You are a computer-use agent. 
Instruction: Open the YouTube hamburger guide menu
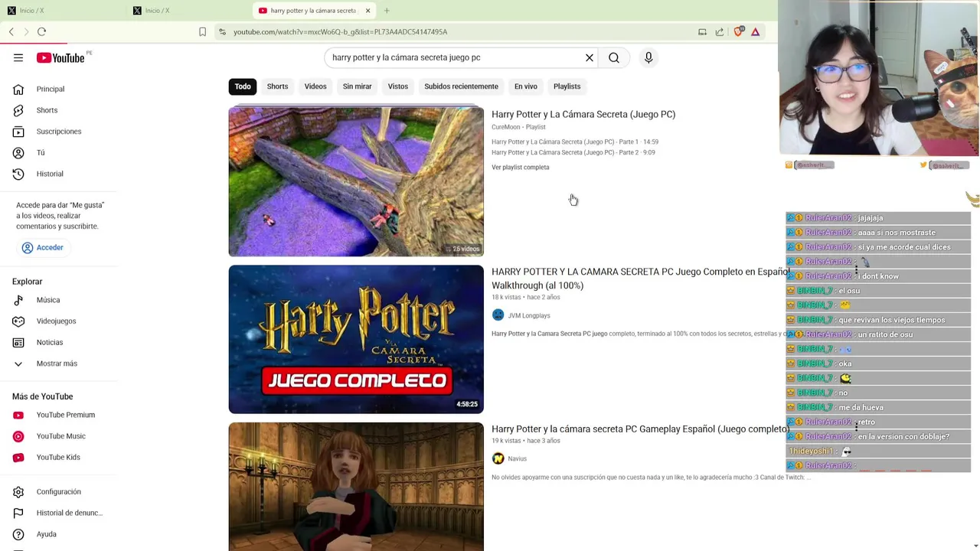[x=18, y=57]
